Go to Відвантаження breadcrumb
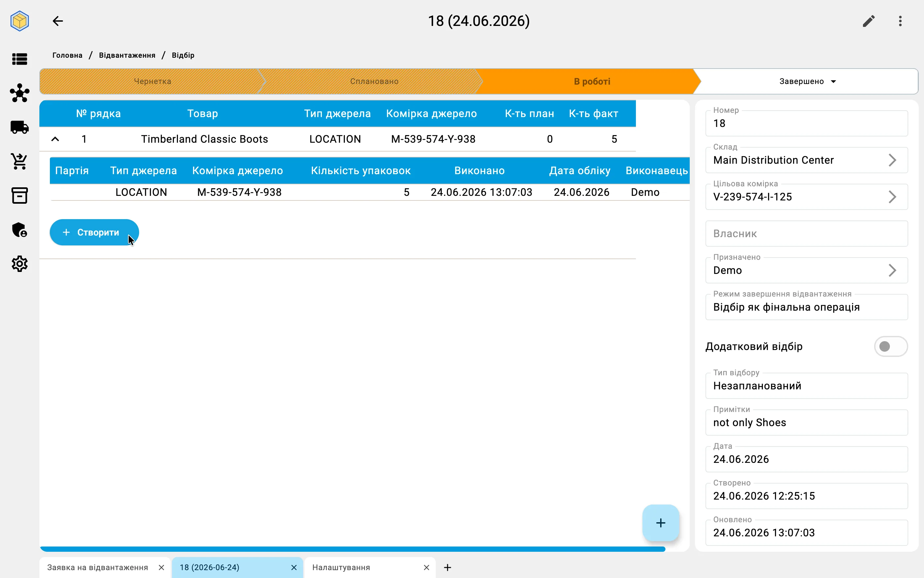Screen dimensions: 924x578 click(x=127, y=55)
